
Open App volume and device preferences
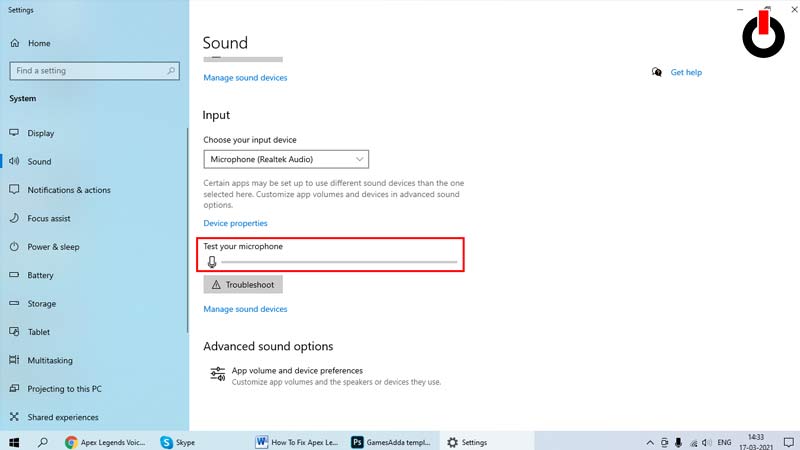pos(326,376)
